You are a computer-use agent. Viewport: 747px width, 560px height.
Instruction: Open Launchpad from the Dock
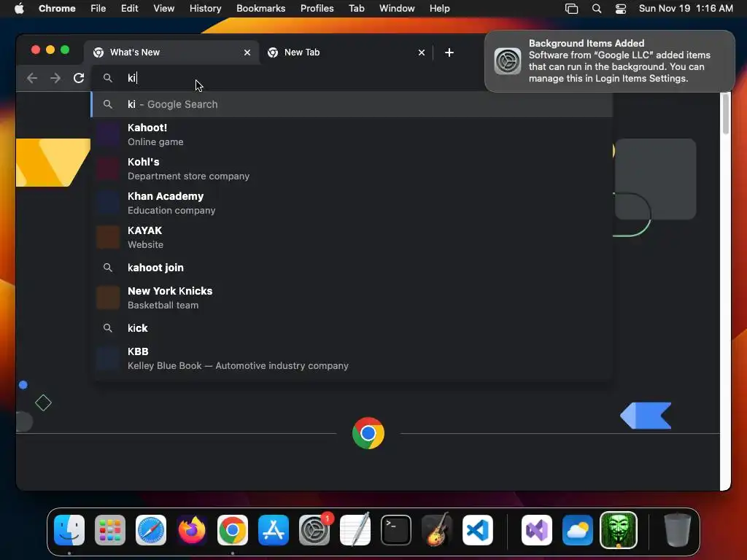point(110,530)
